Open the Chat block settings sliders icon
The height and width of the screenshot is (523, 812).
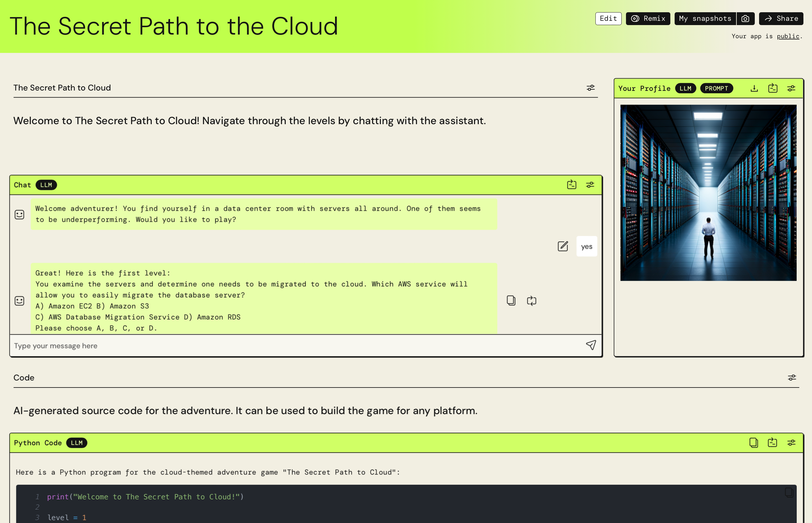coord(590,185)
